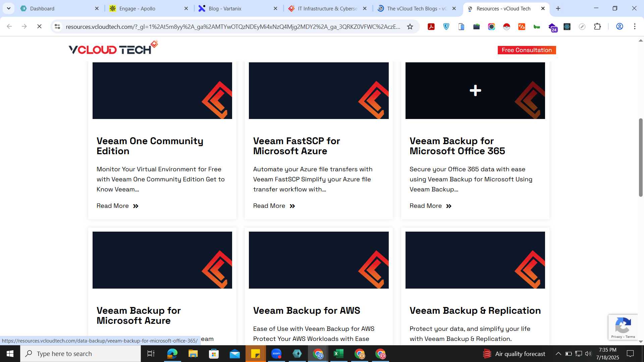Viewport: 644px width, 362px height.
Task: Open the tab search dropdown arrow
Action: 8,8
